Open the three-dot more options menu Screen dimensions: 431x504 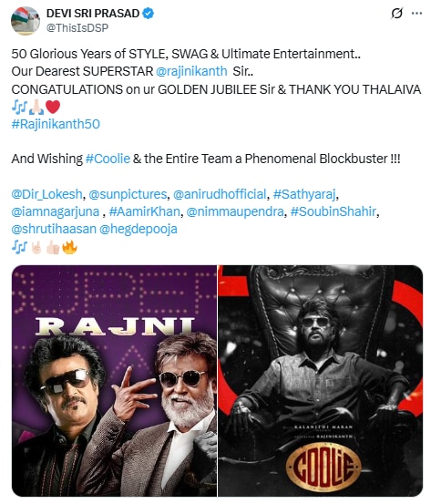[x=416, y=13]
